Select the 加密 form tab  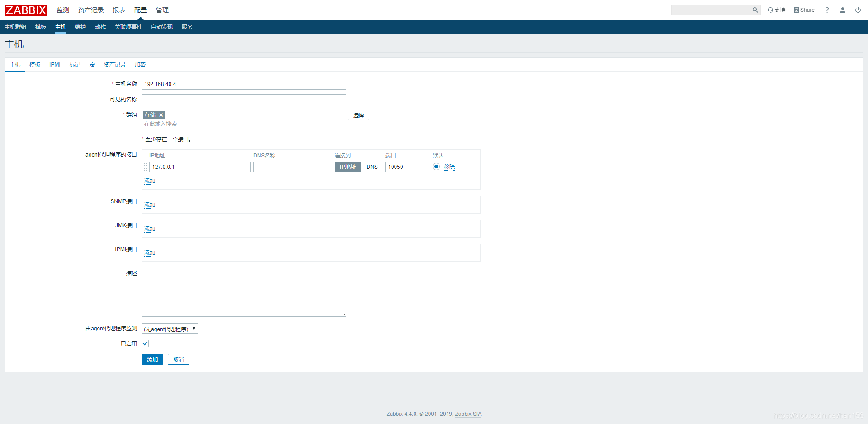pos(140,65)
